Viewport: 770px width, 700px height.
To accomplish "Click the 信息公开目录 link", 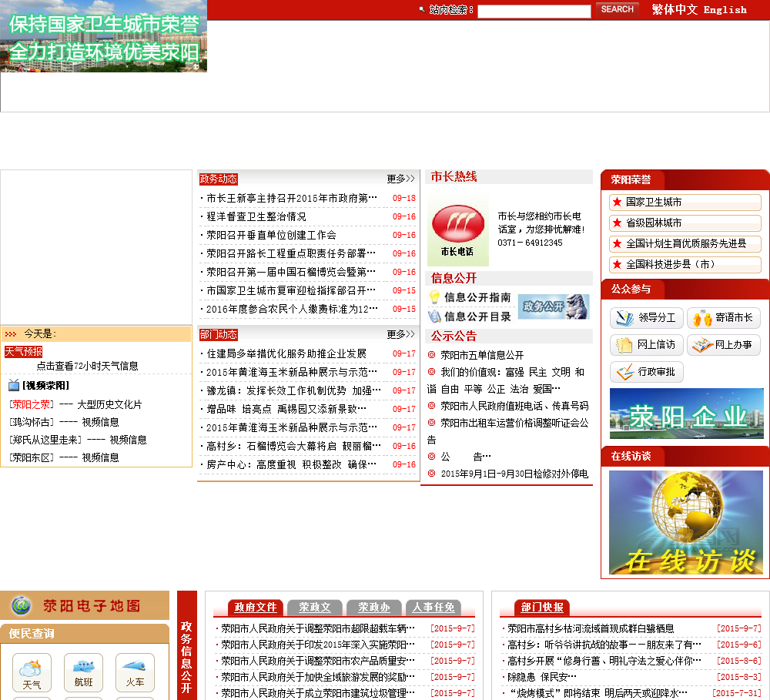I will [x=470, y=317].
